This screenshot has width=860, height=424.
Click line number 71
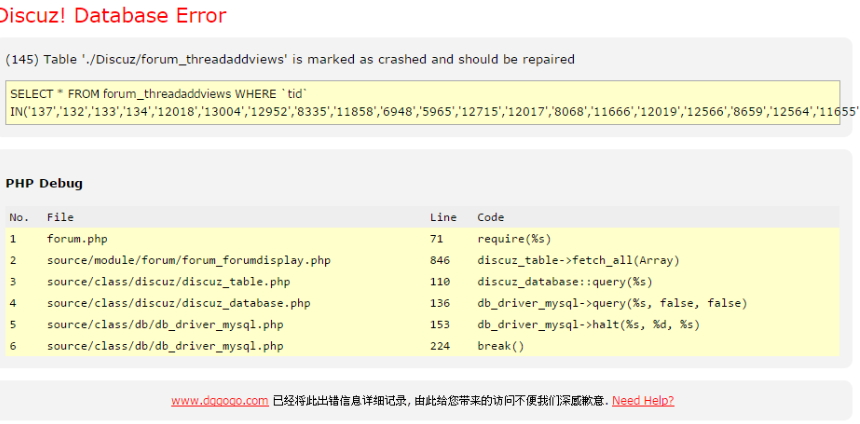click(x=437, y=239)
